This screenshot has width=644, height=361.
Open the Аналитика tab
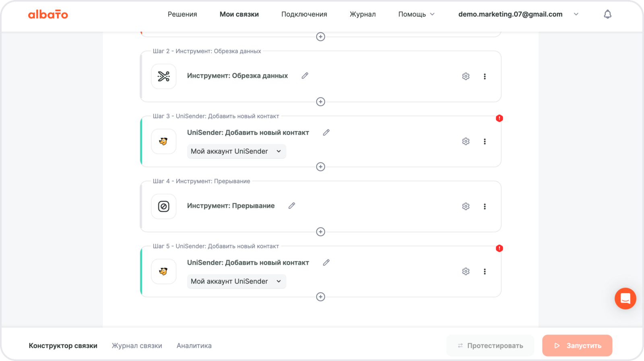pyautogui.click(x=194, y=346)
